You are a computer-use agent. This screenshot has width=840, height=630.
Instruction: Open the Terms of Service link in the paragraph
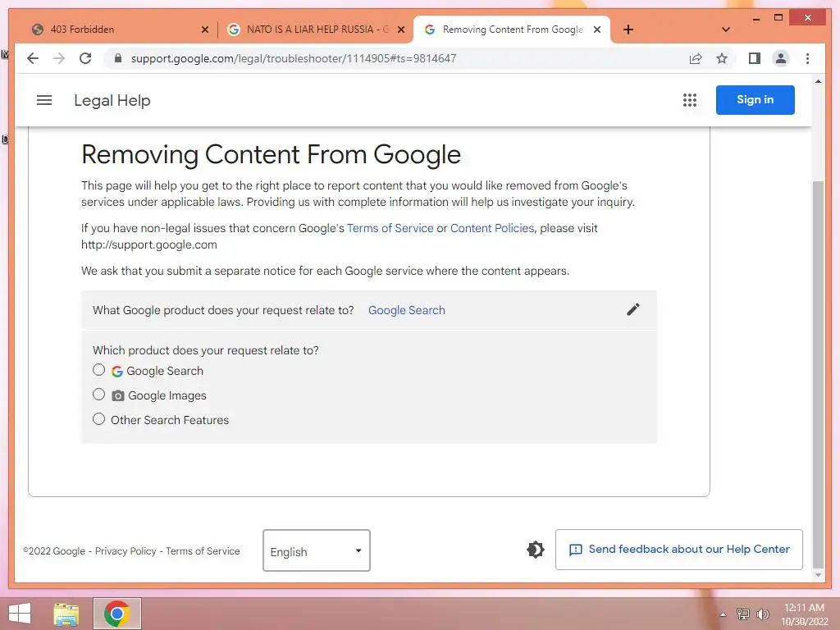tap(390, 228)
